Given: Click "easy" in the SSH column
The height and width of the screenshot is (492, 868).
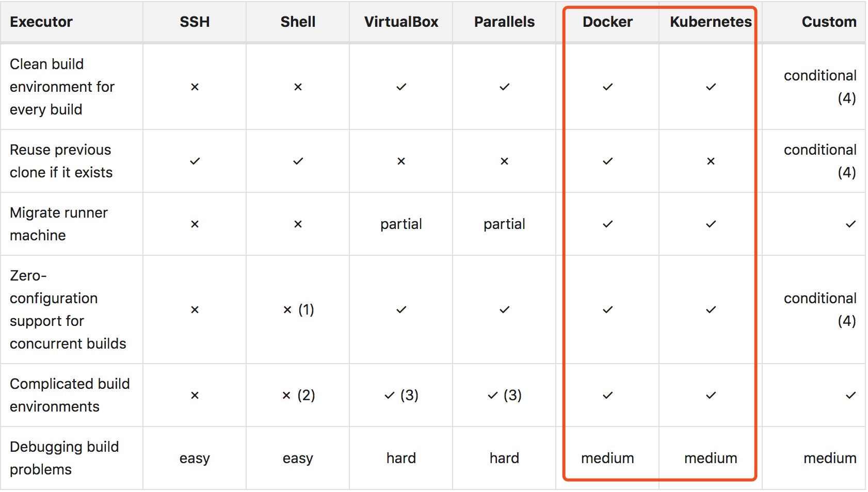Looking at the screenshot, I should click(195, 458).
